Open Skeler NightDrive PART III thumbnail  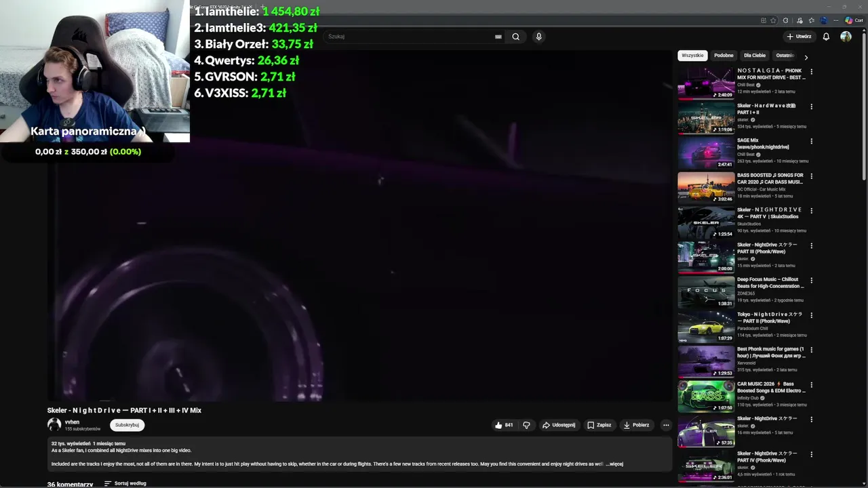[706, 257]
